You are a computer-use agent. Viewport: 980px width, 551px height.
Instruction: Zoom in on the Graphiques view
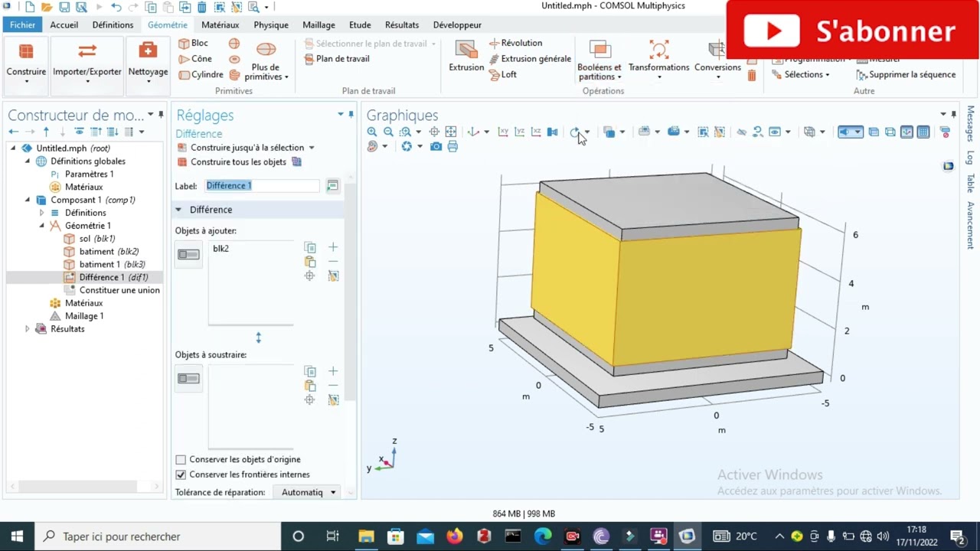[x=372, y=132]
